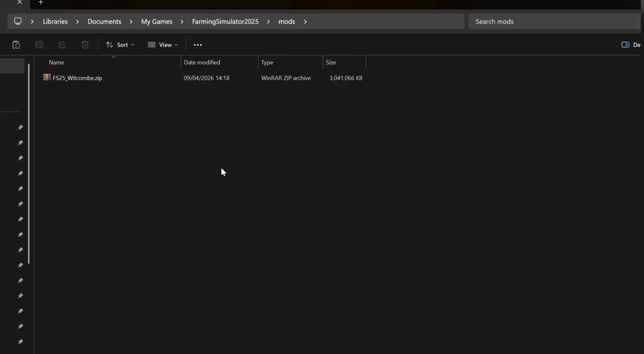Viewport: 644px width, 354px height.
Task: Toggle the Details pane button
Action: (x=631, y=45)
